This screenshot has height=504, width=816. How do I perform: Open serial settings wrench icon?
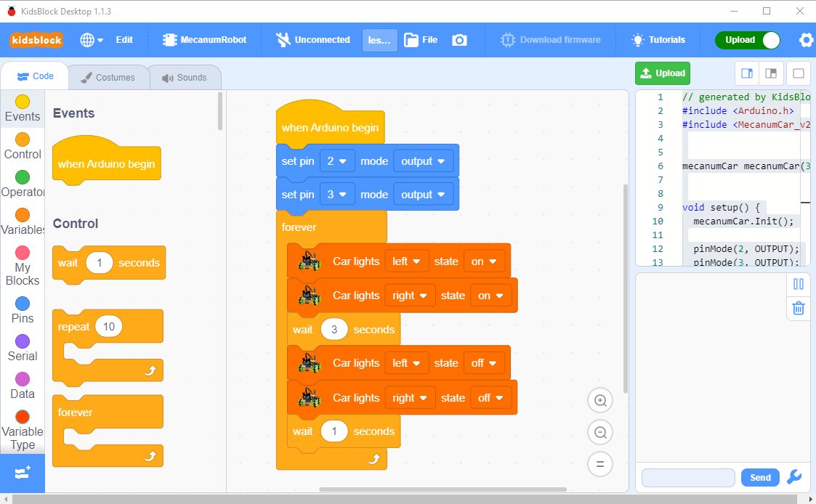pos(794,477)
